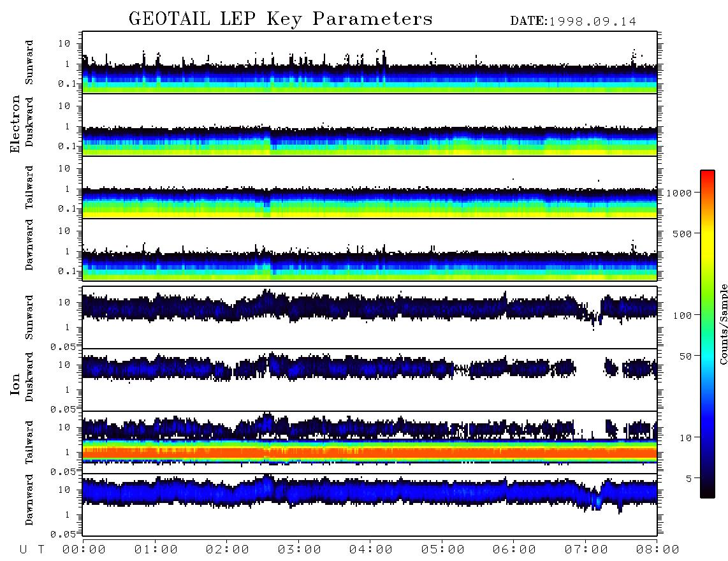Select the Ion 'Duskward' panel label

pyautogui.click(x=29, y=377)
